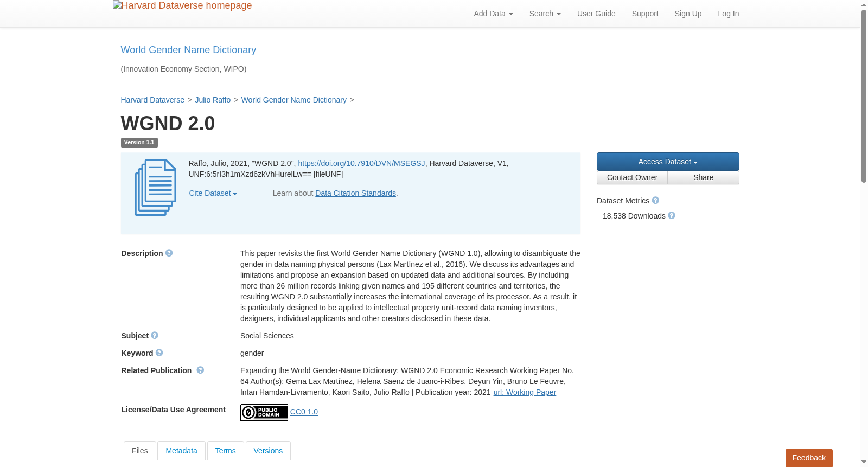Open the Working Paper url link

point(525,392)
